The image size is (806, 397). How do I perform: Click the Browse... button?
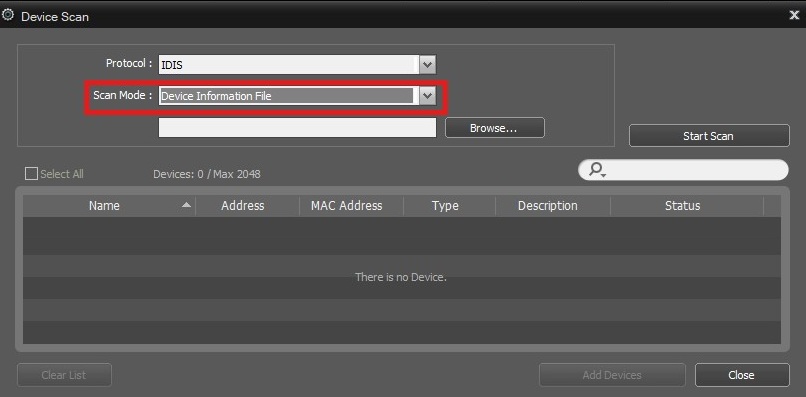tap(494, 128)
